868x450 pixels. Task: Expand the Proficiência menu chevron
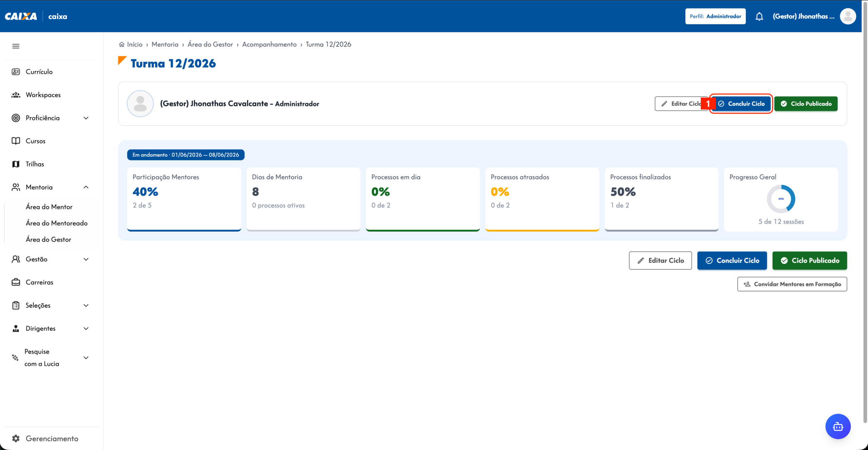pyautogui.click(x=86, y=118)
